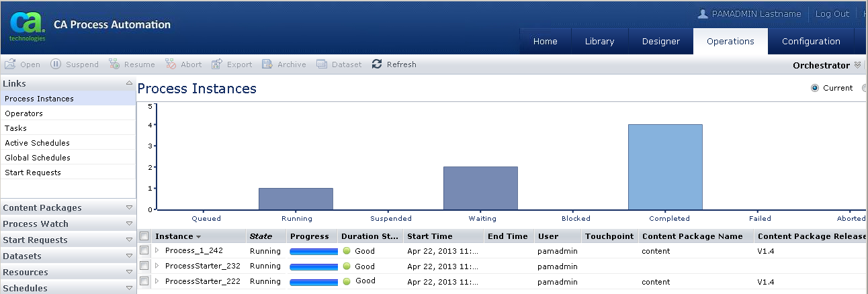Click the Touchpoint column header
Screen dimensions: 868x294
point(611,236)
